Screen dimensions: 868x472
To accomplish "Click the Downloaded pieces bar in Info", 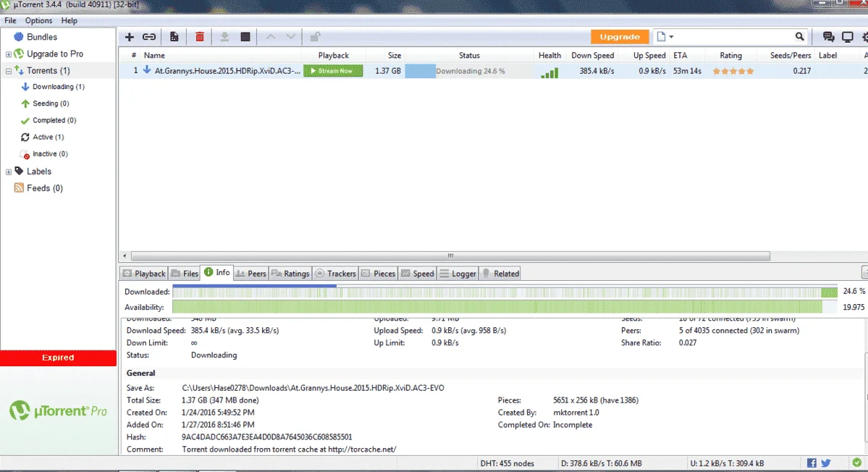I will pyautogui.click(x=505, y=292).
